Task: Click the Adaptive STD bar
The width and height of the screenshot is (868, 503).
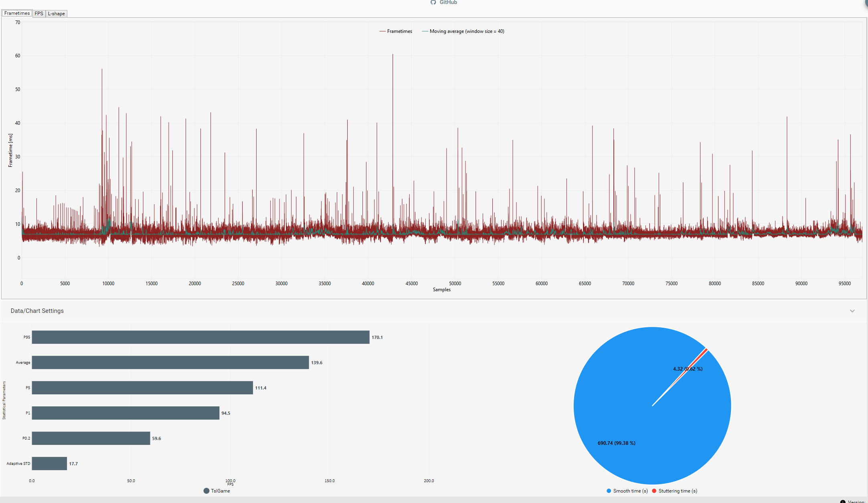Action: pyautogui.click(x=49, y=464)
